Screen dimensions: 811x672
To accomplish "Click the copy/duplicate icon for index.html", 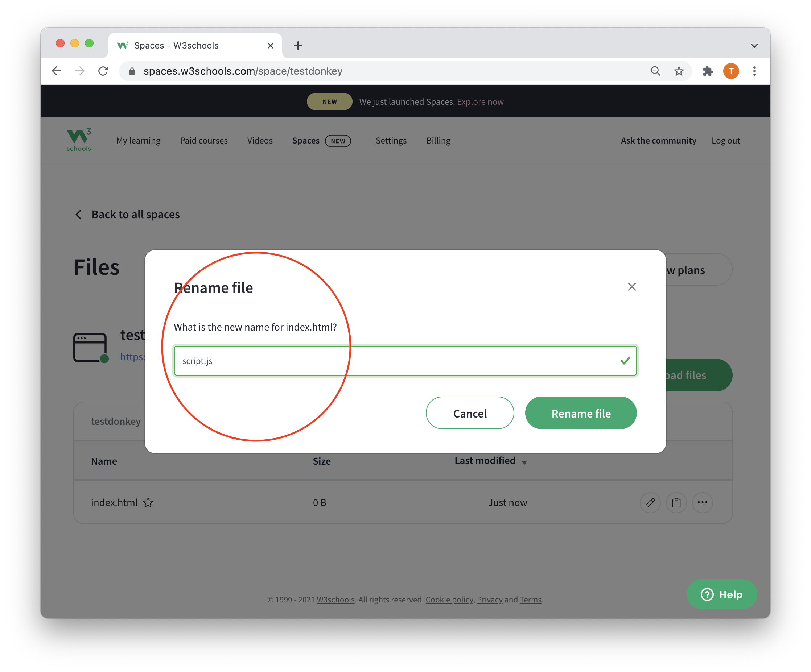I will (675, 502).
